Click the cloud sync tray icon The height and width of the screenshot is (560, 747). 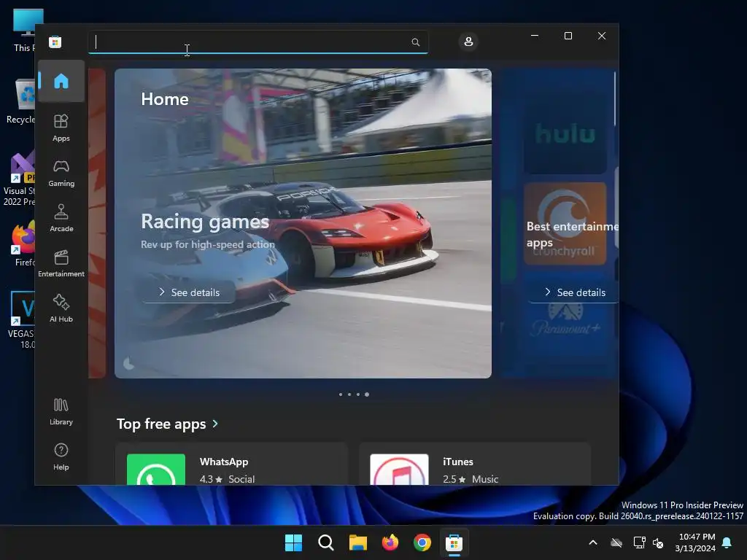[616, 542]
